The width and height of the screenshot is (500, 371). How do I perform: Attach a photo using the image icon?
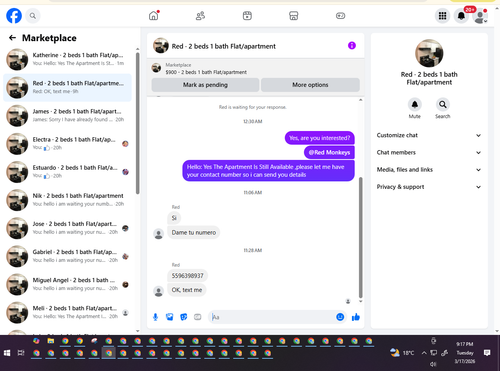coord(170,317)
